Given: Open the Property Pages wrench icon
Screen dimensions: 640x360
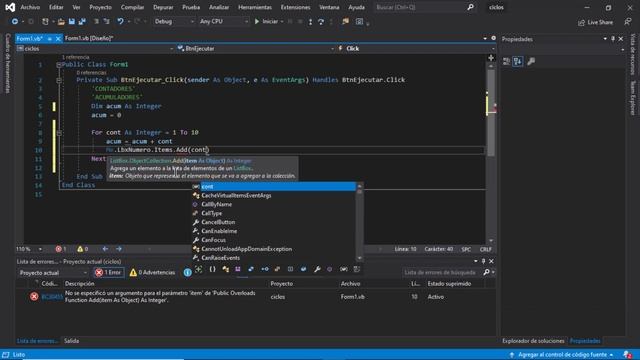Looking at the screenshot, I should click(531, 62).
